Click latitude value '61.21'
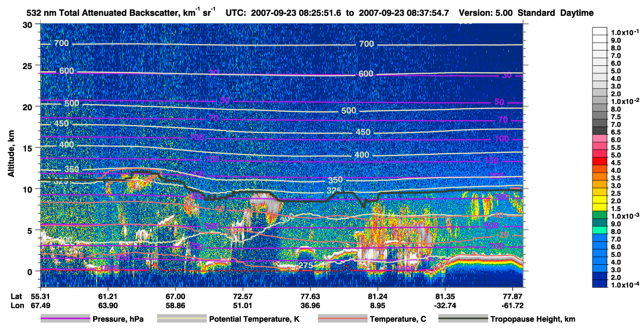This screenshot has width=644, height=330. [x=107, y=296]
